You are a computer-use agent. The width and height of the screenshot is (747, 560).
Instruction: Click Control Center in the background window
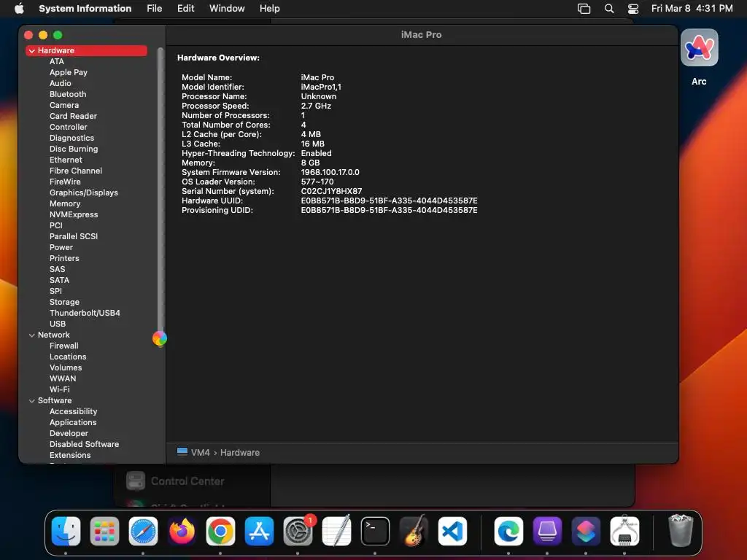click(187, 481)
